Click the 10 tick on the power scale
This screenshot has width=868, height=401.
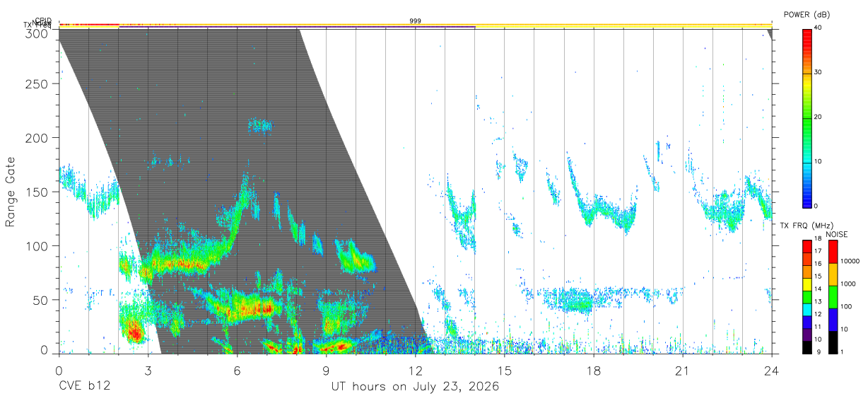[819, 162]
